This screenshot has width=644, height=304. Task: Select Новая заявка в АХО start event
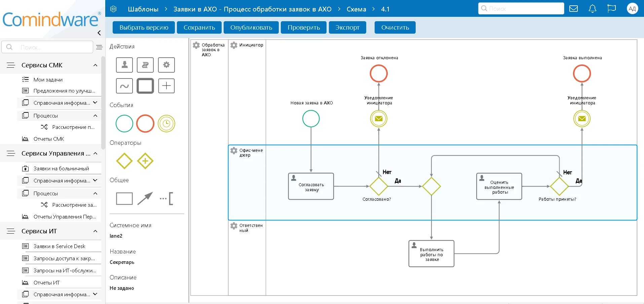click(311, 119)
